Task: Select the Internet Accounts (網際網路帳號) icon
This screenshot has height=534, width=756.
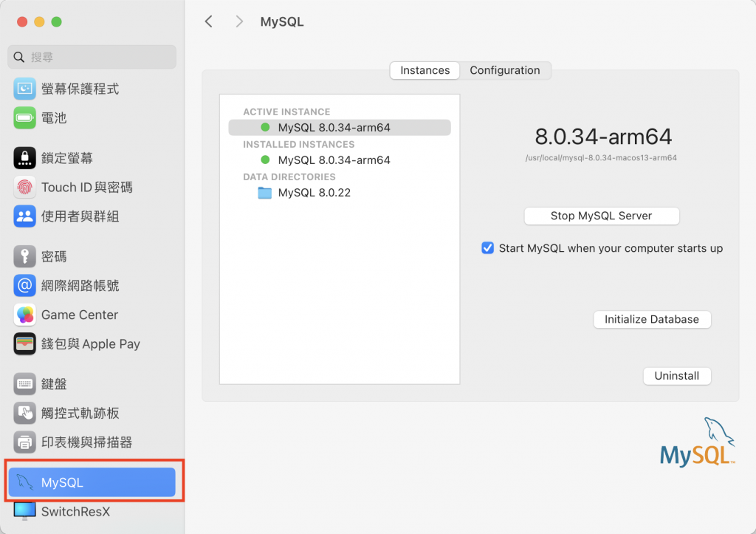Action: tap(24, 286)
